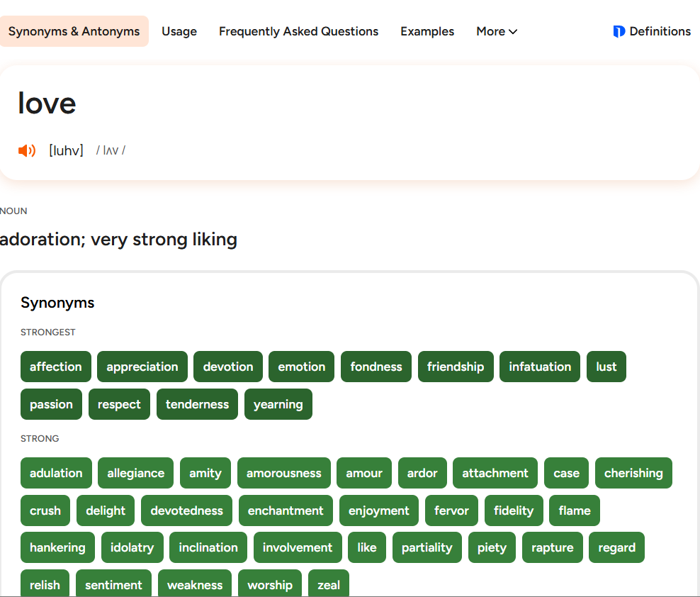This screenshot has height=597, width=700.
Task: Select the devotion synonym
Action: (228, 367)
